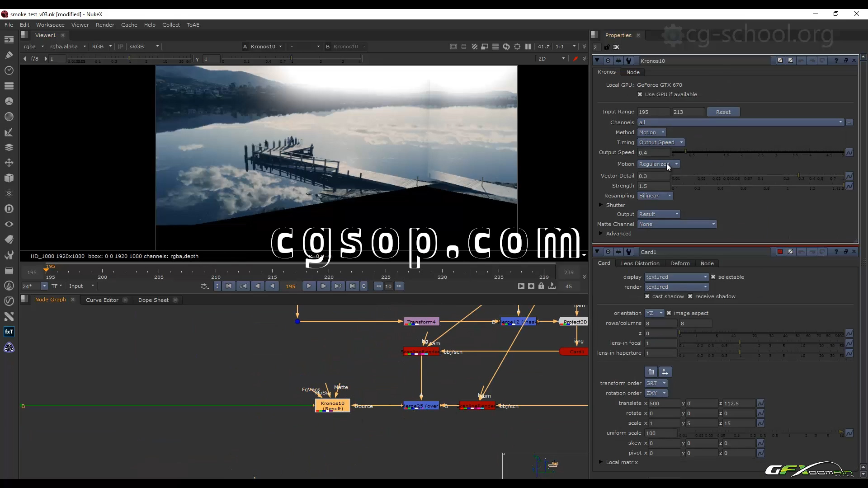Image resolution: width=868 pixels, height=488 pixels.
Task: Disable cast shadow on Card1
Action: (647, 296)
